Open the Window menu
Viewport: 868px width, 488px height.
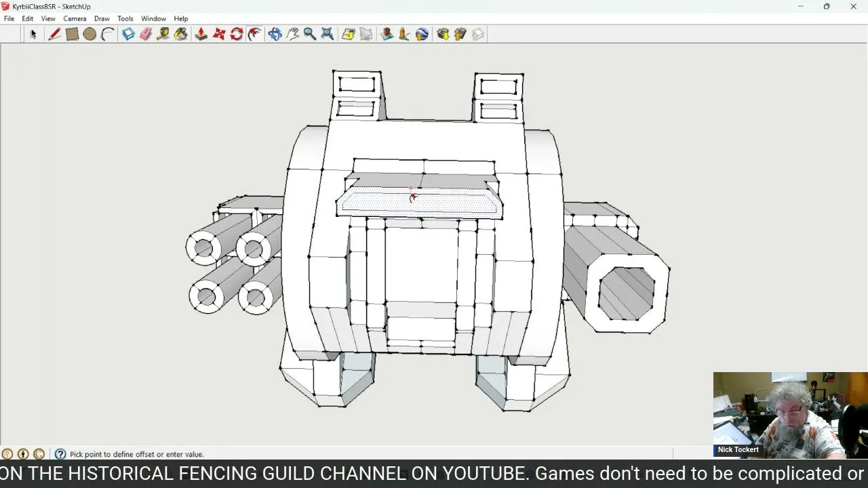153,18
